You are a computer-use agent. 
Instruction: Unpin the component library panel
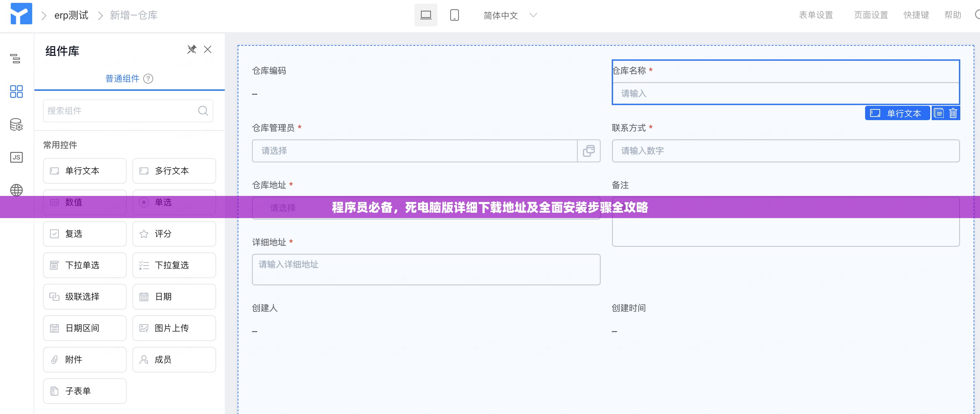click(x=192, y=49)
